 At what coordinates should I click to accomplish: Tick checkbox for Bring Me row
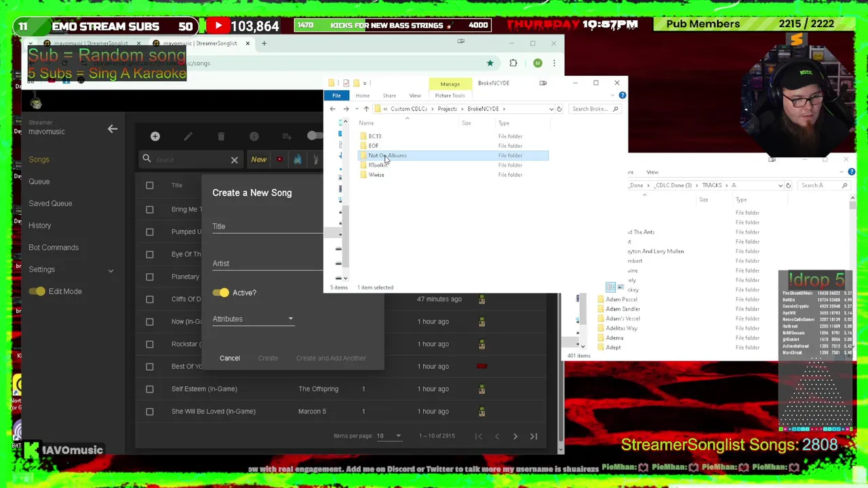pyautogui.click(x=150, y=209)
